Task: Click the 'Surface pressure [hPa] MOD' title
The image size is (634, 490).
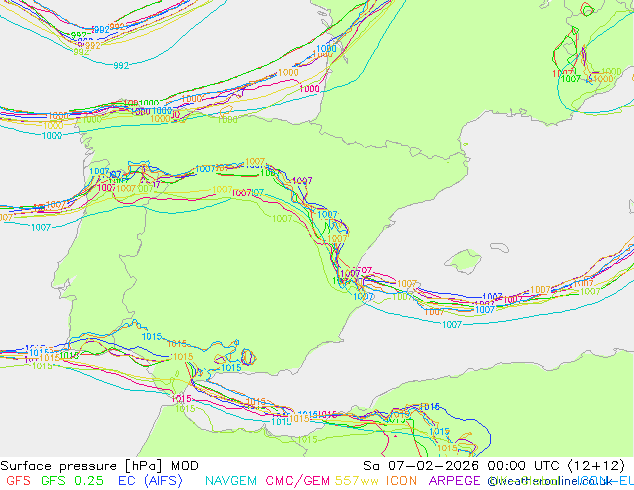Action: (x=99, y=466)
